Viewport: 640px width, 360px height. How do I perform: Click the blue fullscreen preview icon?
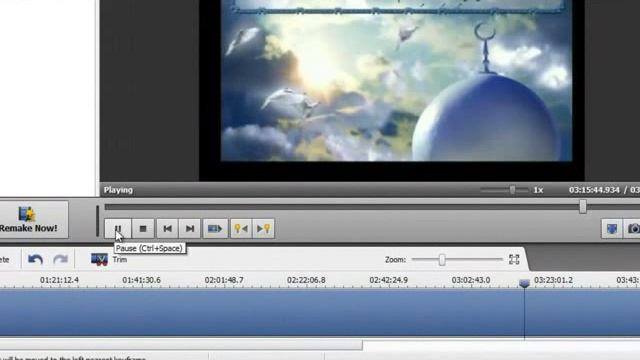pyautogui.click(x=611, y=229)
